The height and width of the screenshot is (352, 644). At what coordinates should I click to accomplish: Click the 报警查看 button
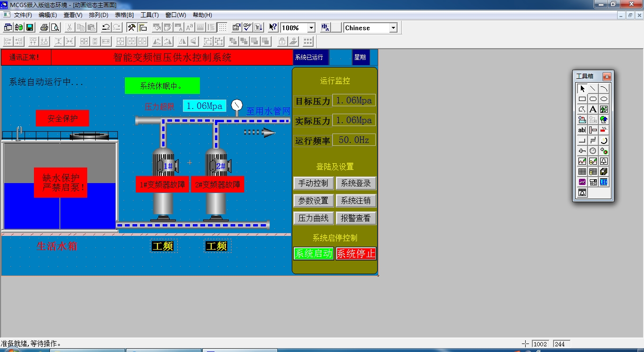point(356,218)
